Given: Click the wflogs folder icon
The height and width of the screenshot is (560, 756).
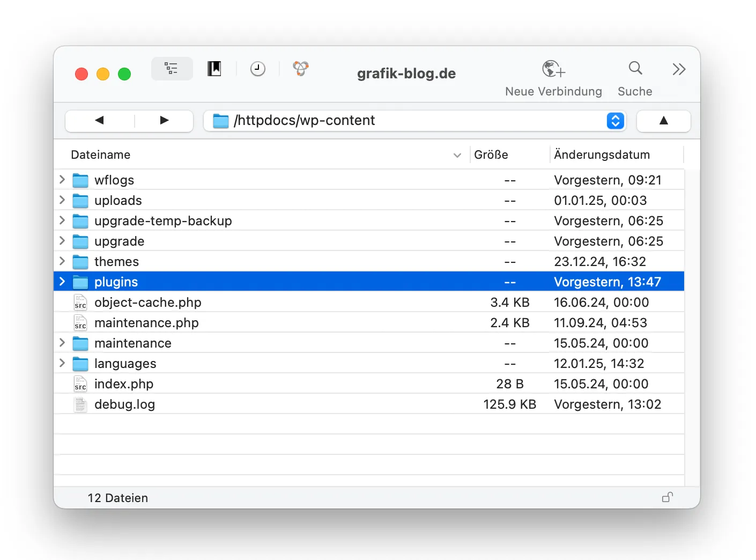Looking at the screenshot, I should (80, 180).
